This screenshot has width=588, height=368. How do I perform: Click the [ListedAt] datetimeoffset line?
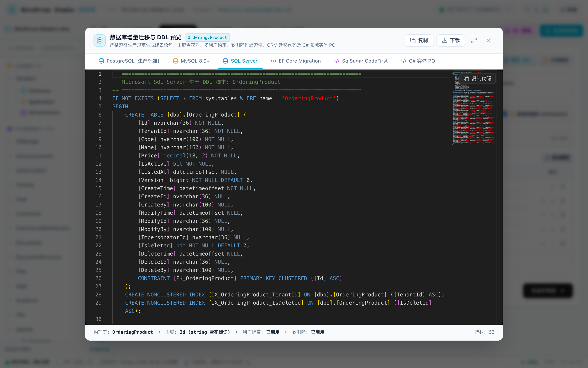[187, 172]
